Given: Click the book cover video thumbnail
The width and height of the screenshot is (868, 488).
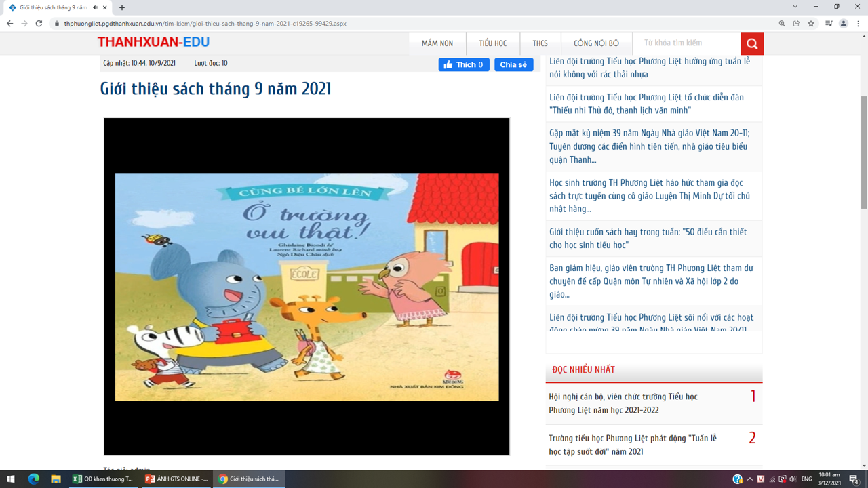Looking at the screenshot, I should [x=307, y=287].
